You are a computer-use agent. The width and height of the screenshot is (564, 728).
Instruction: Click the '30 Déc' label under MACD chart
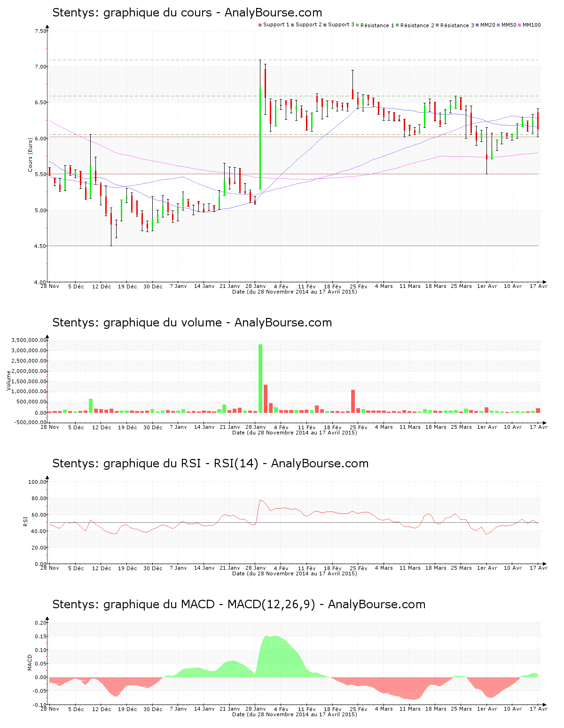(153, 709)
